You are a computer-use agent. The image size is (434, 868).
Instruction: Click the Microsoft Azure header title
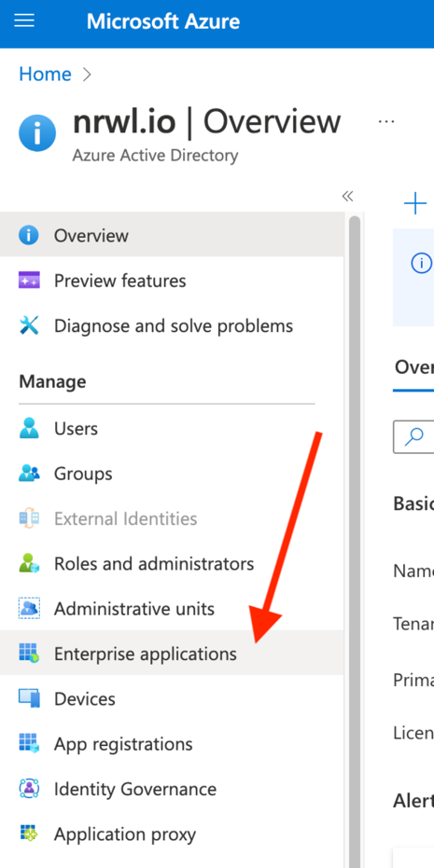(163, 21)
